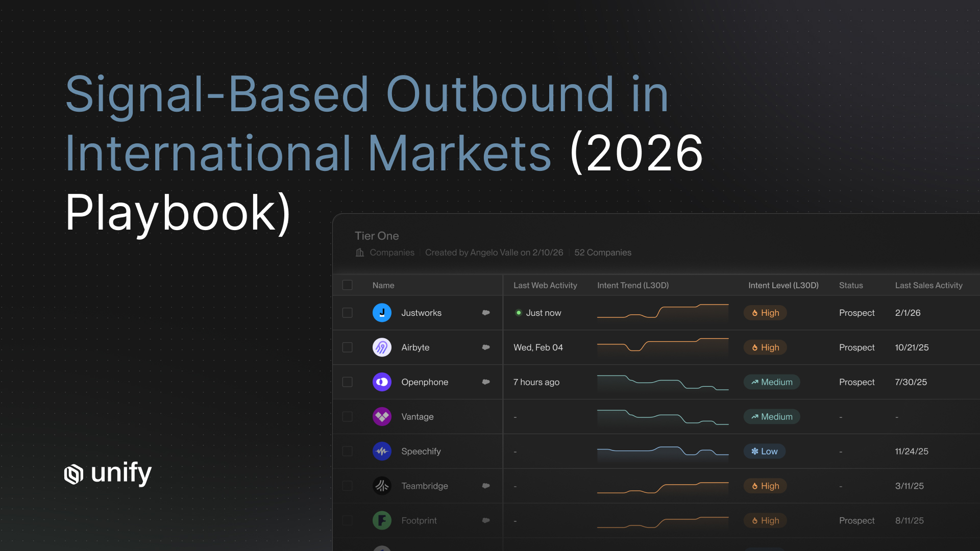The height and width of the screenshot is (551, 980).
Task: Click the Footprint company logo icon
Action: click(x=382, y=521)
